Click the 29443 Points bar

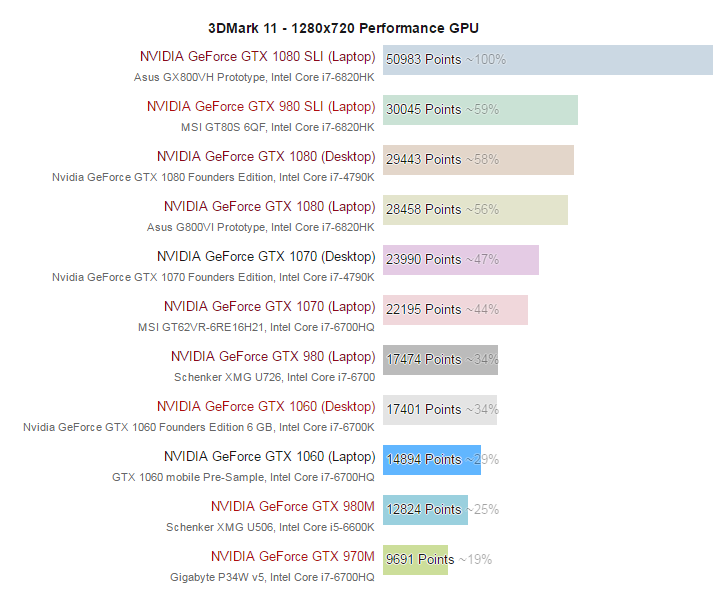click(478, 160)
